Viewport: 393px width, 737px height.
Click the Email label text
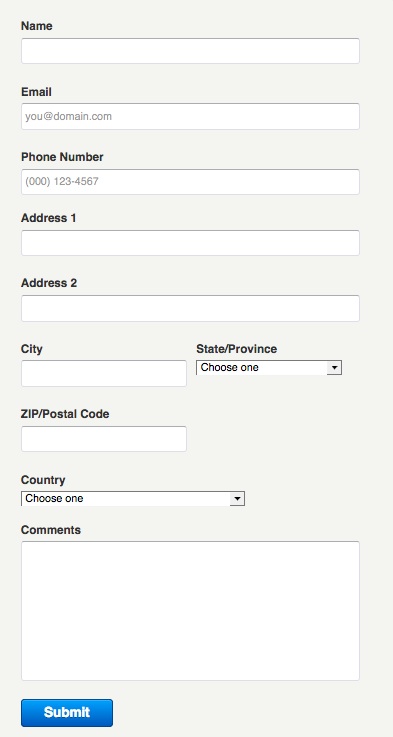(36, 92)
